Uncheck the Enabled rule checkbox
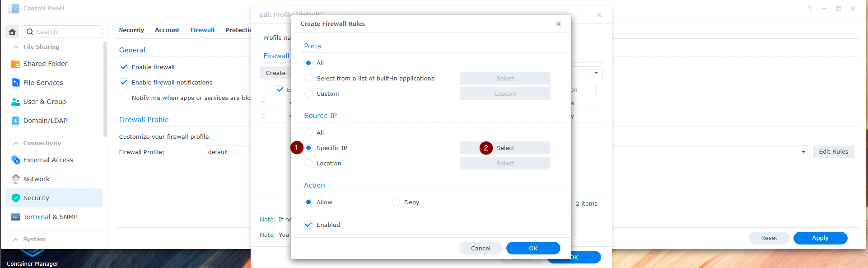 pyautogui.click(x=308, y=225)
